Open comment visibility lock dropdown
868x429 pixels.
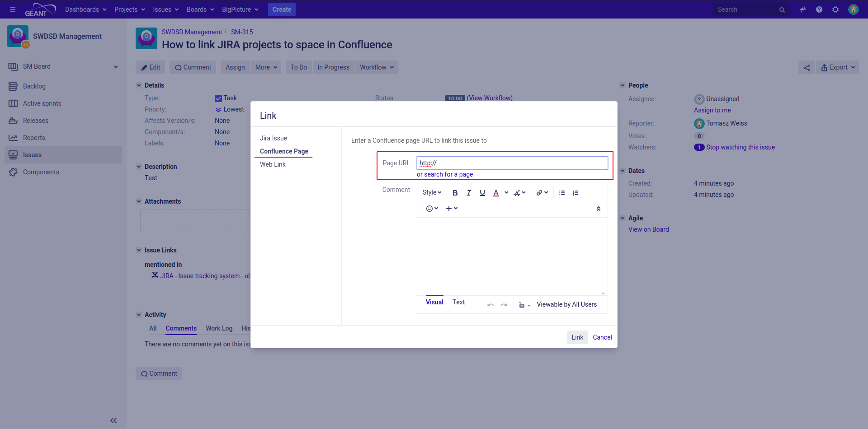[x=524, y=305]
